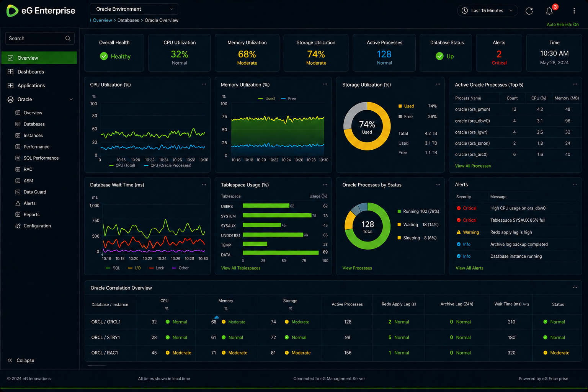588x392 pixels.
Task: Click Databases in the breadcrumb
Action: click(128, 20)
